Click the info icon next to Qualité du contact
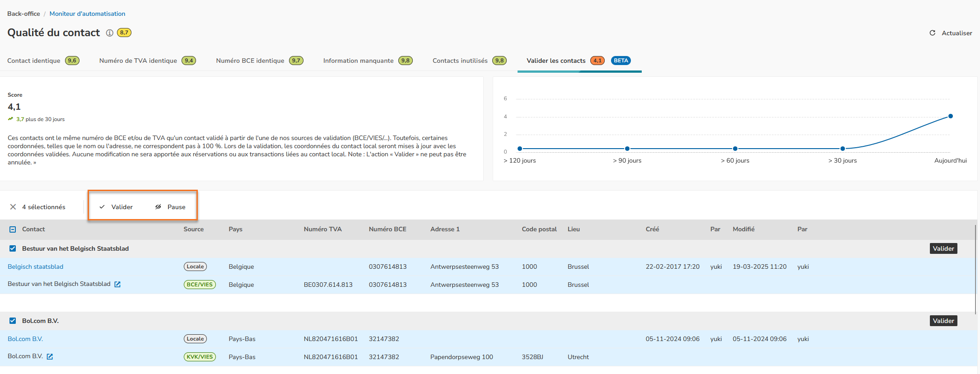 click(x=109, y=33)
